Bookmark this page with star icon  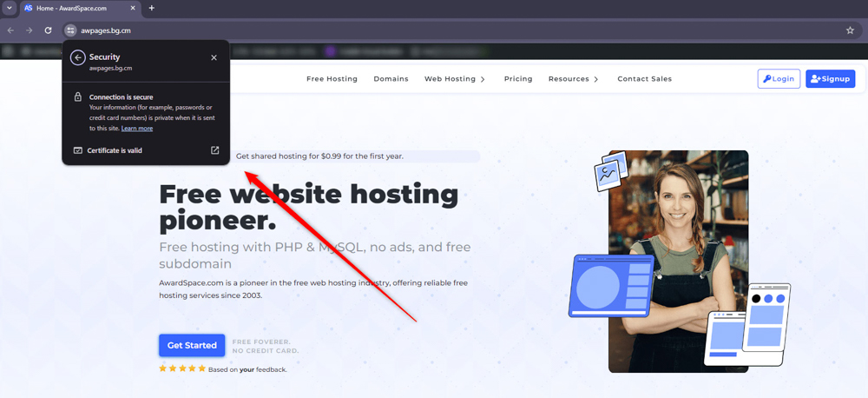(850, 30)
